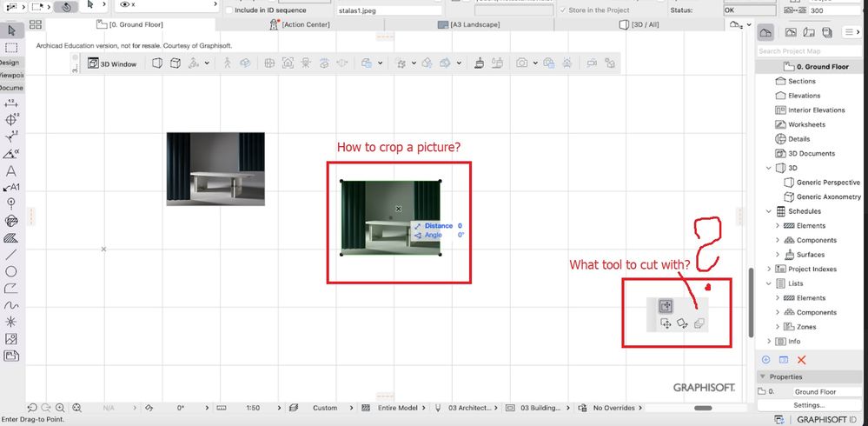Open the 1:50 scale dropdown
This screenshot has width=868, height=426.
point(253,407)
